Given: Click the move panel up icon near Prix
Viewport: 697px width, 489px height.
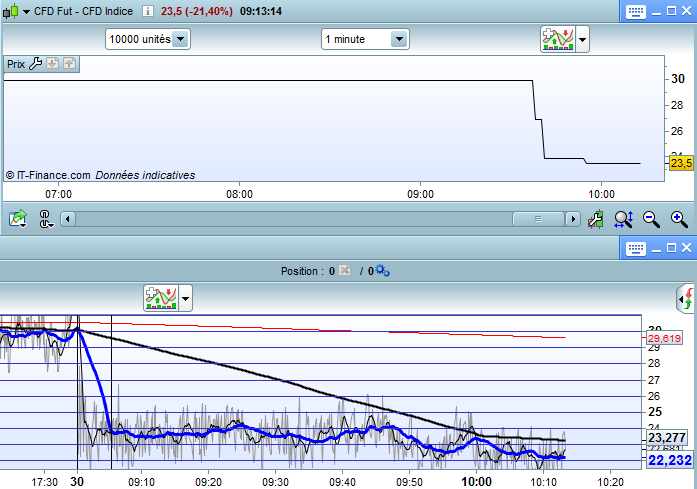Looking at the screenshot, I should pyautogui.click(x=69, y=64).
